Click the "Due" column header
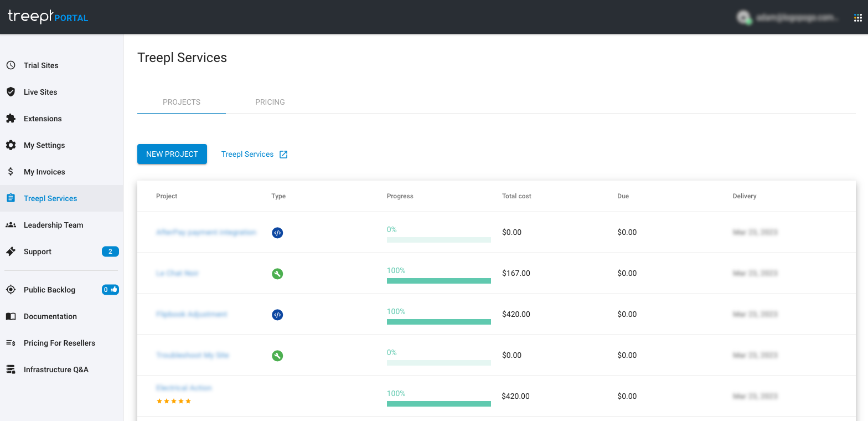This screenshot has height=421, width=868. click(x=623, y=196)
